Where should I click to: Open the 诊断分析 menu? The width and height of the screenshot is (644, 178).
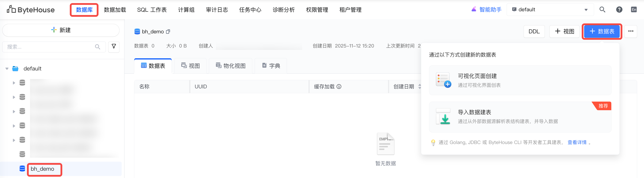pos(284,10)
